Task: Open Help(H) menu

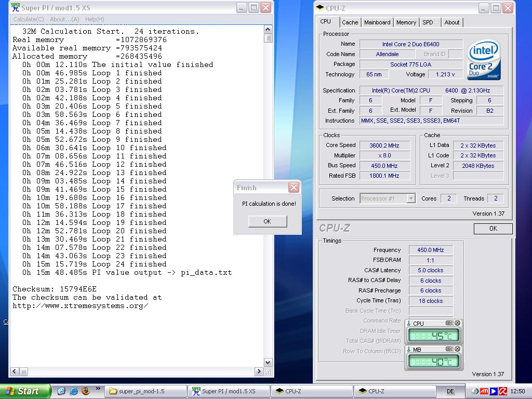Action: [x=95, y=19]
